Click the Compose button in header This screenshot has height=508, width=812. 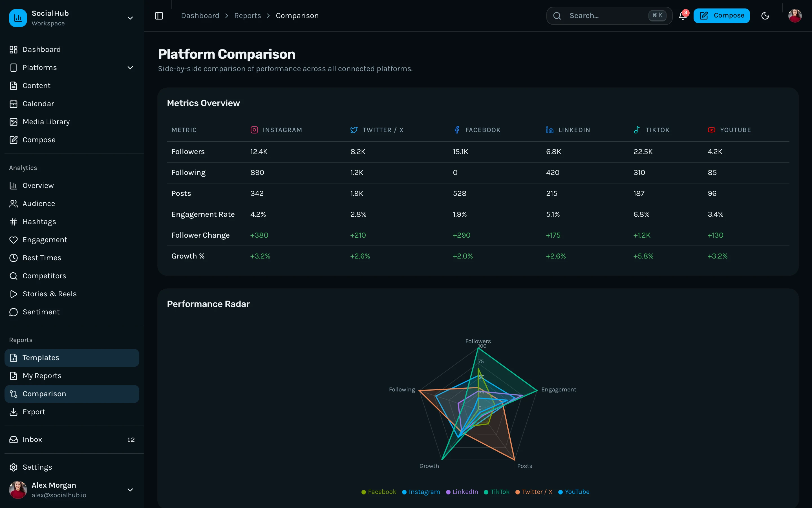point(721,16)
